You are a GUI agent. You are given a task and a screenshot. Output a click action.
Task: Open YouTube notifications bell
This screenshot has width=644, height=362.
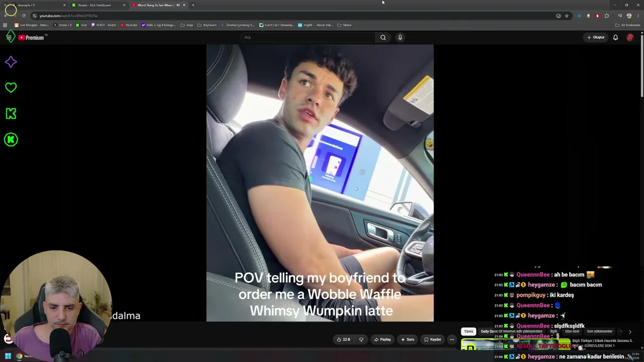click(615, 37)
